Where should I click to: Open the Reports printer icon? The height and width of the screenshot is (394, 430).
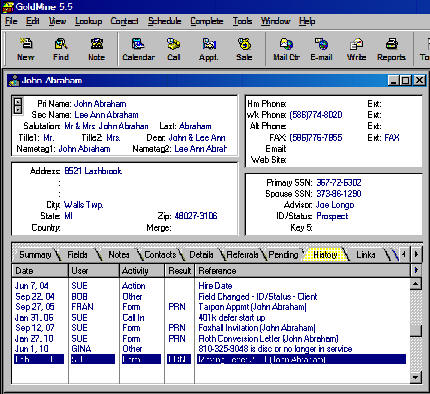391,49
